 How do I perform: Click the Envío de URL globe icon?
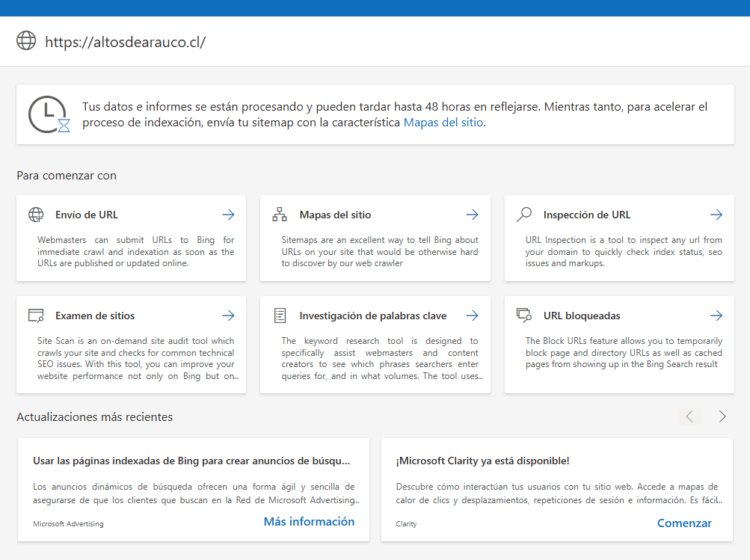tap(36, 215)
